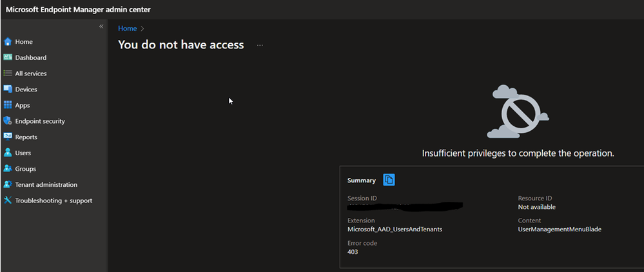Click the Resource ID label

tap(535, 199)
